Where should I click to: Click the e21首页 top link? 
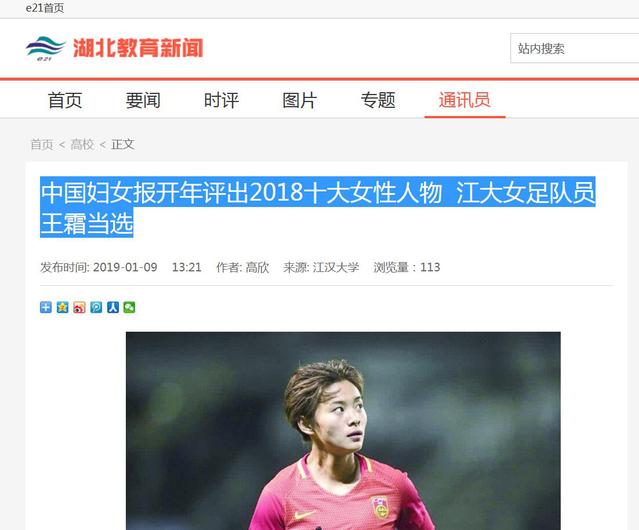click(x=45, y=8)
